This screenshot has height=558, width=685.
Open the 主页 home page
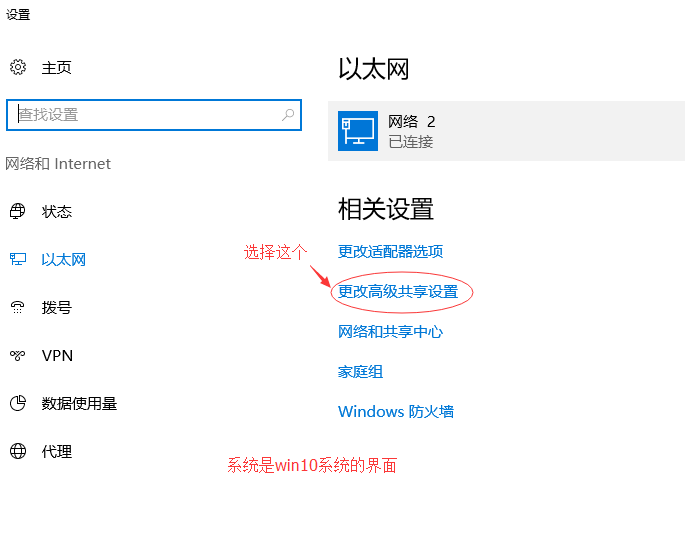click(x=56, y=68)
